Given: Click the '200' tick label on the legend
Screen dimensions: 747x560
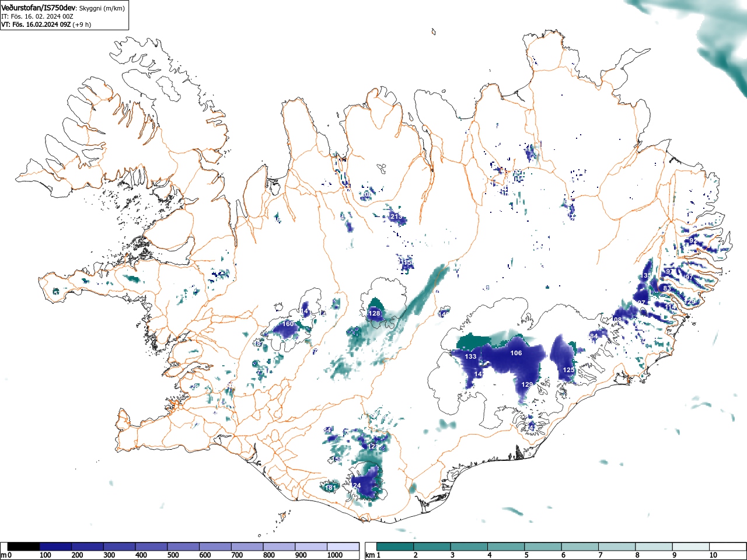Looking at the screenshot, I should 77,555.
